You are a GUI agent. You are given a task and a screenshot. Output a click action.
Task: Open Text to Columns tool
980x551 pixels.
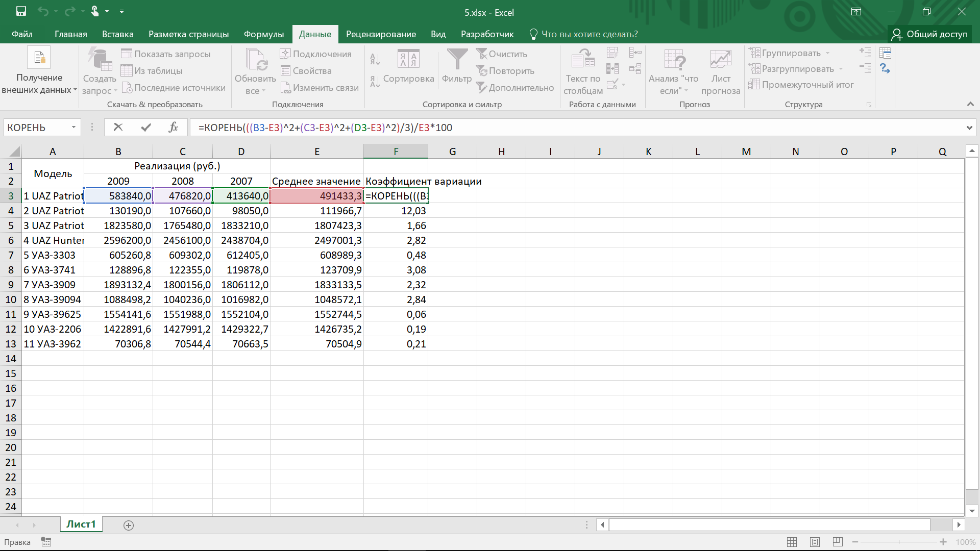pos(583,60)
